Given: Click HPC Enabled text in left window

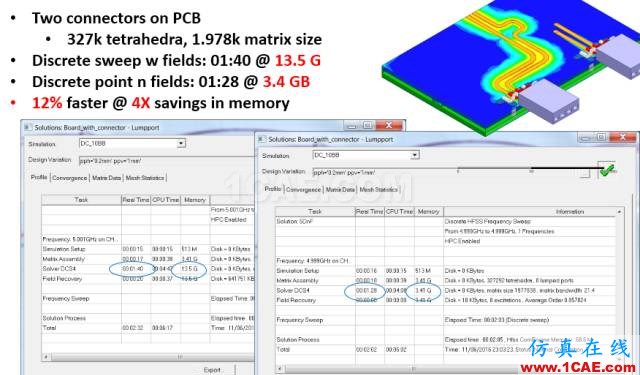Looking at the screenshot, I should pos(229,220).
